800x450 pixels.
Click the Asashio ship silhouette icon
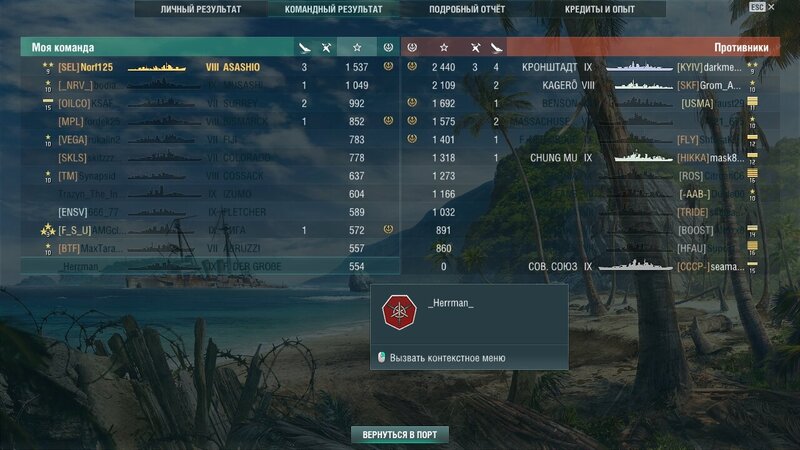click(157, 67)
